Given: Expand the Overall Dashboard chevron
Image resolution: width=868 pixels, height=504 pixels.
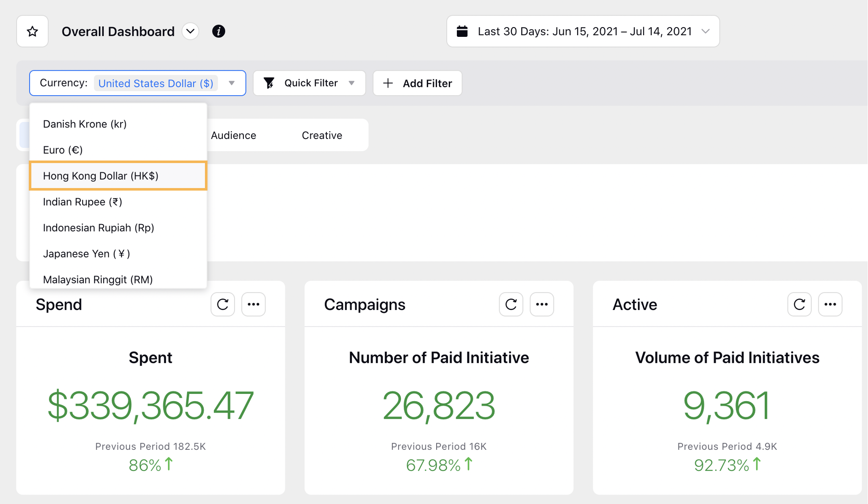Looking at the screenshot, I should click(191, 31).
